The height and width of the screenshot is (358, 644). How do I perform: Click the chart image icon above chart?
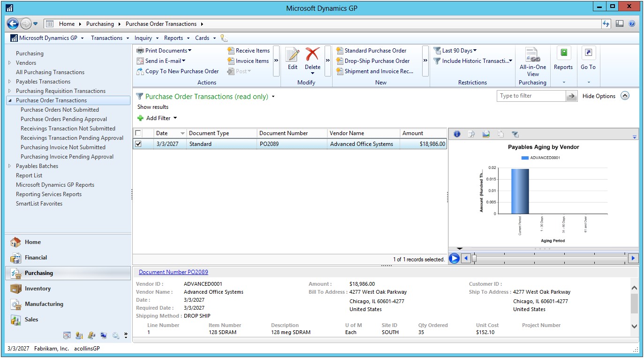[486, 134]
